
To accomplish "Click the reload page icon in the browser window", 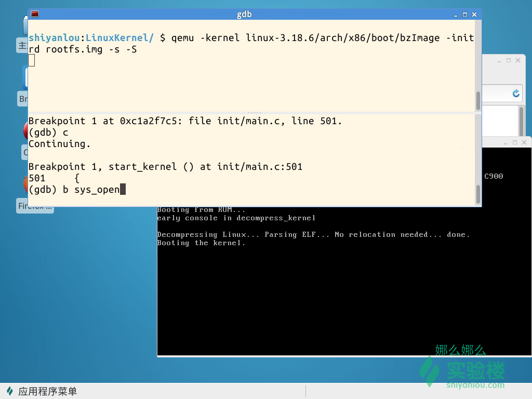I will 516,94.
